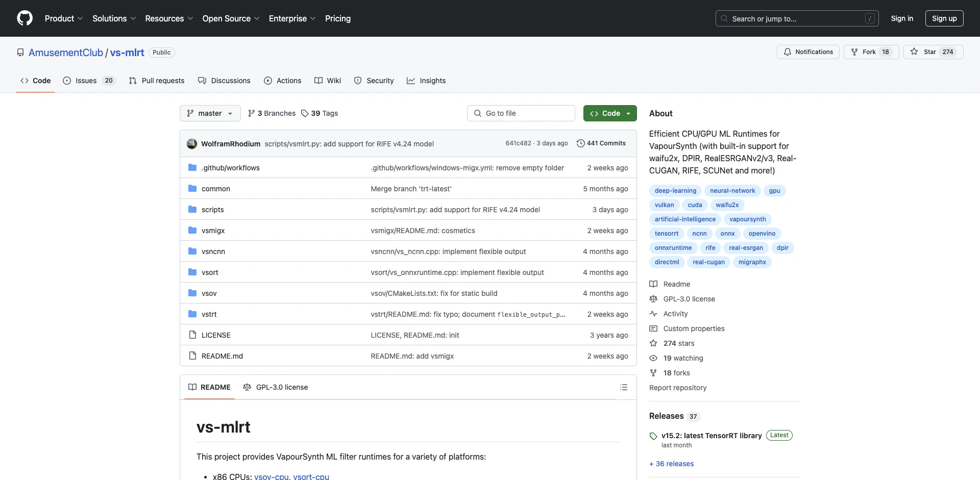The image size is (980, 480).
Task: Open the Pricing page
Action: point(338,18)
